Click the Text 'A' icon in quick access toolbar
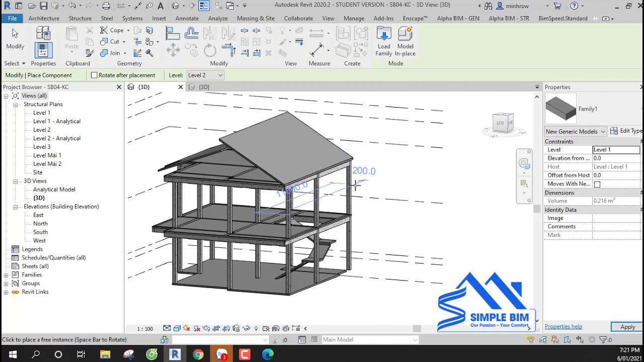This screenshot has height=362, width=644. [160, 6]
